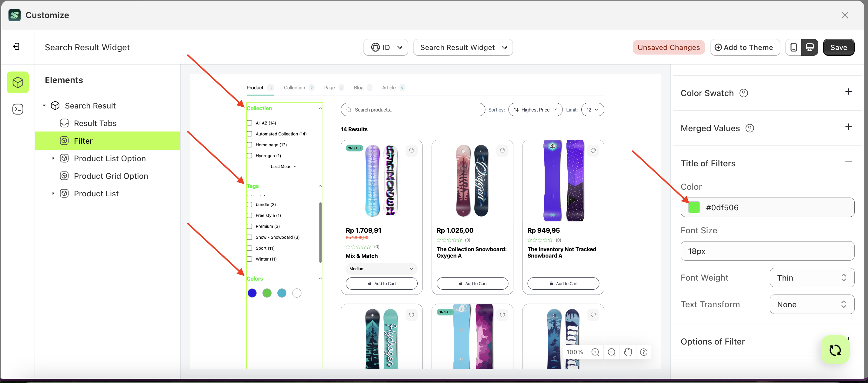Image resolution: width=868 pixels, height=383 pixels.
Task: Enable the Snow - Snowboard tag filter
Action: pyautogui.click(x=249, y=237)
